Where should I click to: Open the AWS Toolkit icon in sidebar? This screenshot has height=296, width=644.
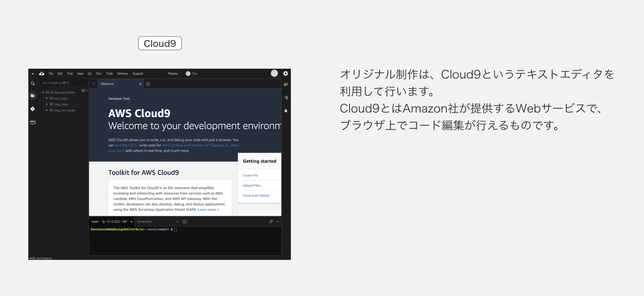pyautogui.click(x=33, y=122)
